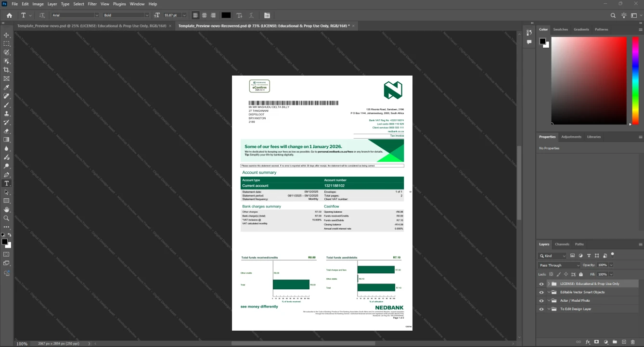Toggle the Character and Paragraph panels
Screen dimensions: 644x347
(267, 15)
